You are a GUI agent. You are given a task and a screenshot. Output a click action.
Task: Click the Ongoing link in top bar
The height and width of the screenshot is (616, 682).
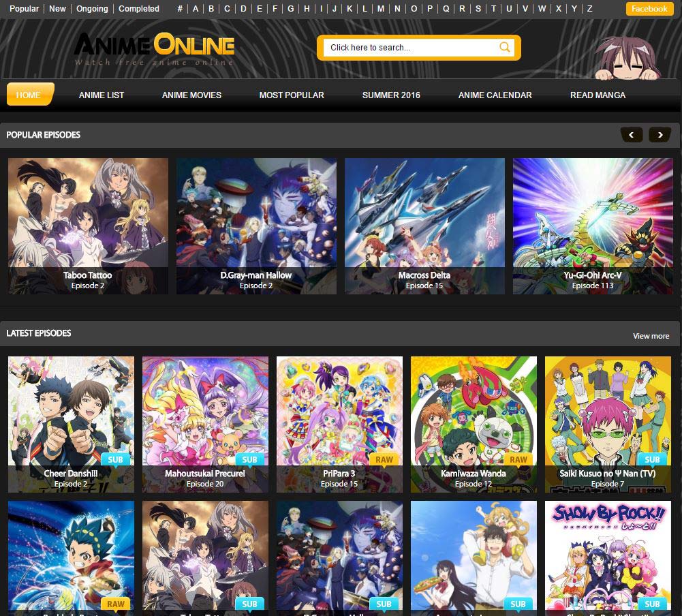tap(92, 9)
